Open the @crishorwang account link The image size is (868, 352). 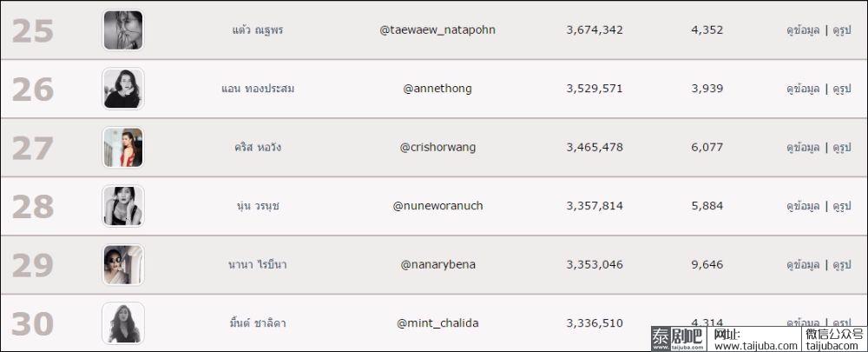(437, 148)
